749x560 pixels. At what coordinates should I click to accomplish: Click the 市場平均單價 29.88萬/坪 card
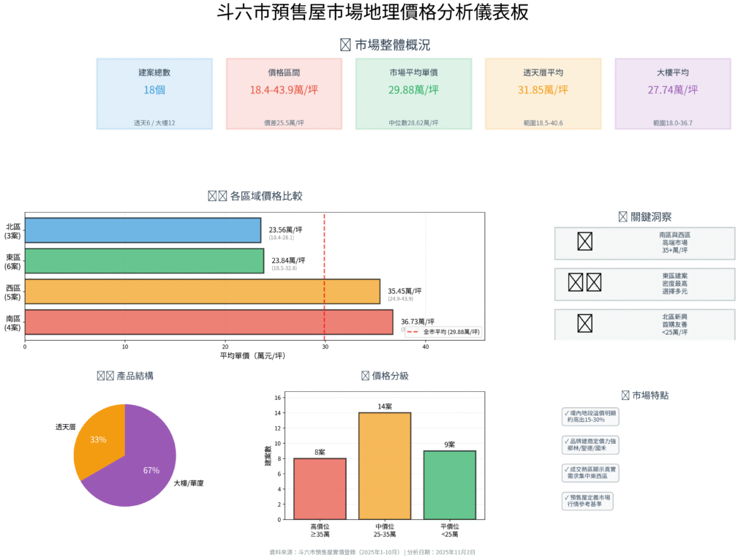(413, 94)
